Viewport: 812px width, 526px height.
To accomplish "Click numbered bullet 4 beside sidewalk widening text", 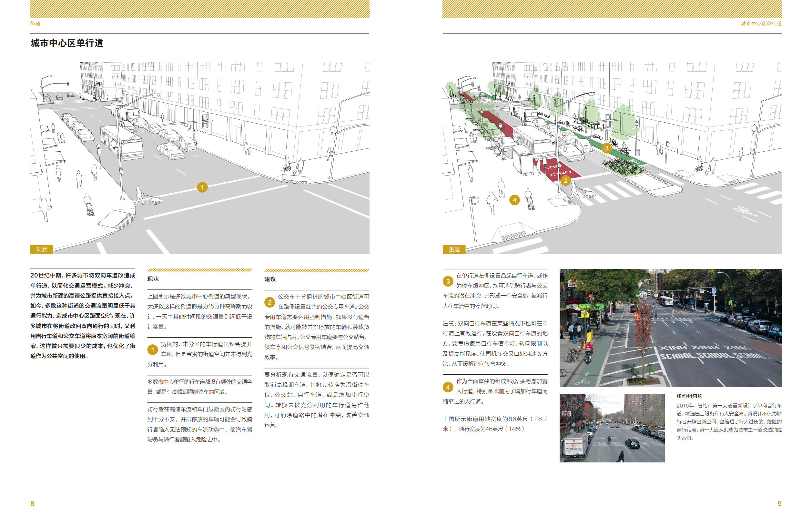I will coord(448,387).
